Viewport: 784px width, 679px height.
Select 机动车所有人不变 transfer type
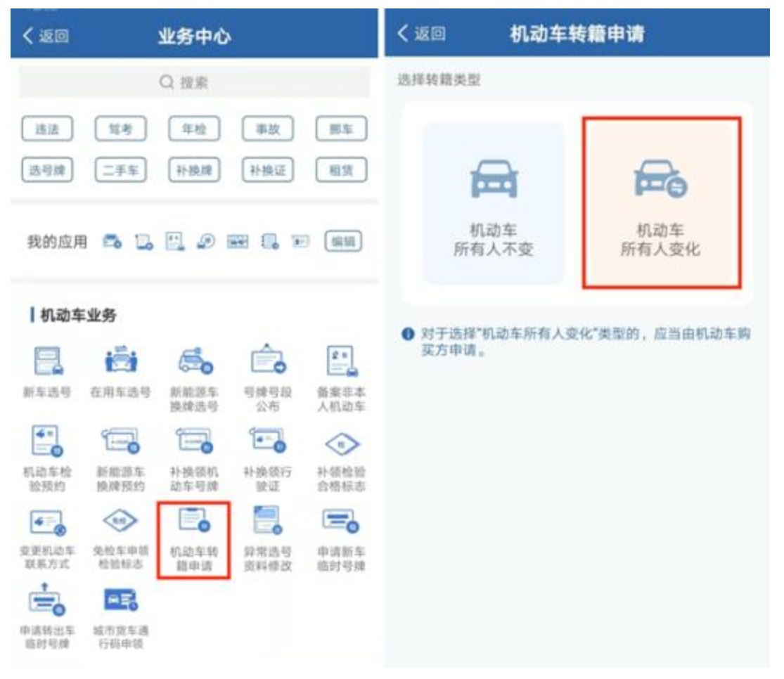point(494,202)
